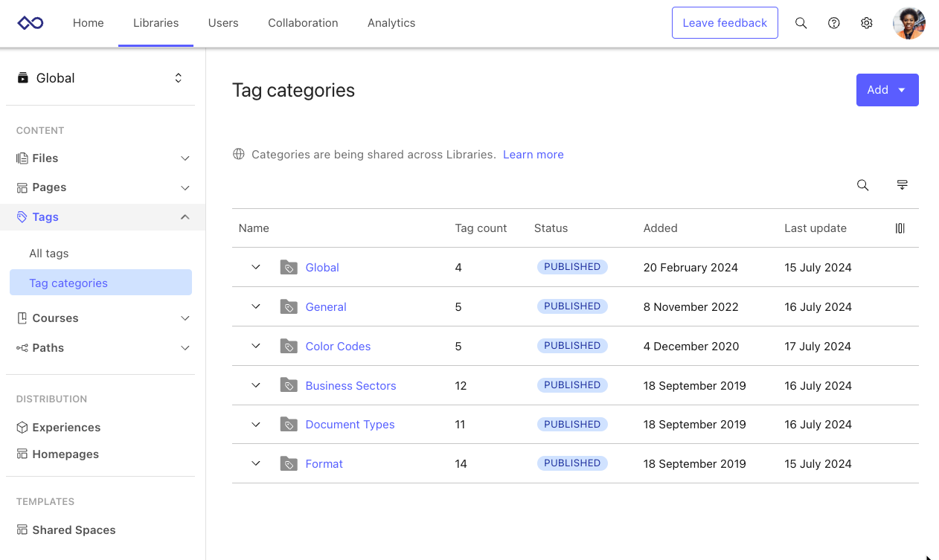939x560 pixels.
Task: Click the Add dropdown button
Action: [x=887, y=89]
